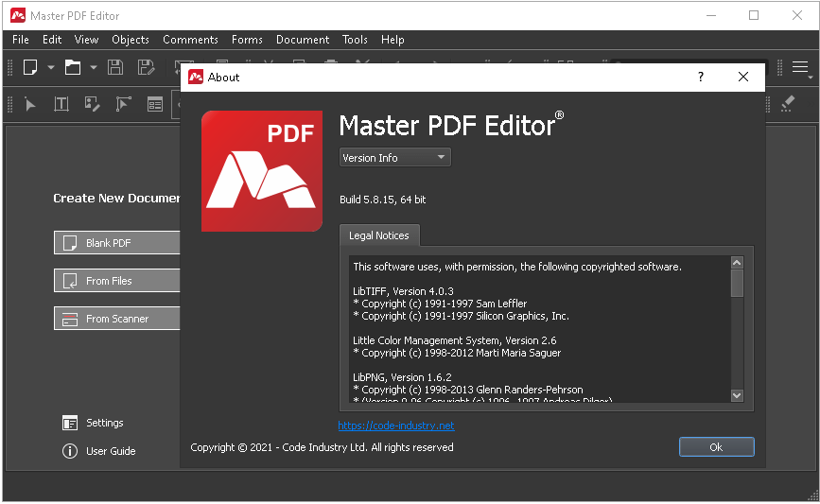Click the Save As icon with pencil
Viewport: 820px width, 504px height.
click(146, 67)
